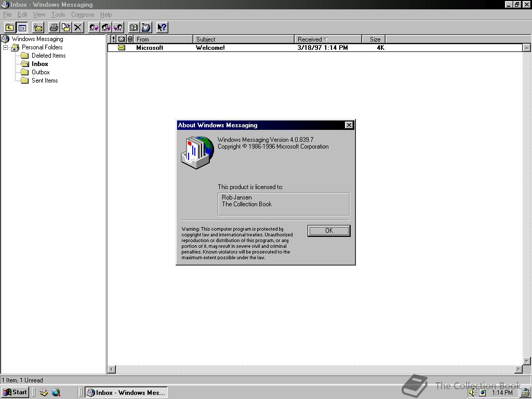This screenshot has height=399, width=532.
Task: Select the Inbox folder in the tree
Action: click(x=39, y=64)
